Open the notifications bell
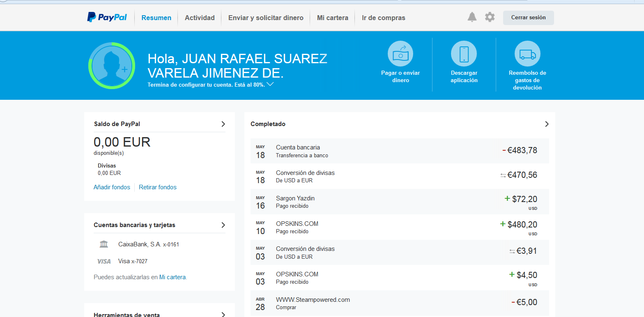 [472, 17]
